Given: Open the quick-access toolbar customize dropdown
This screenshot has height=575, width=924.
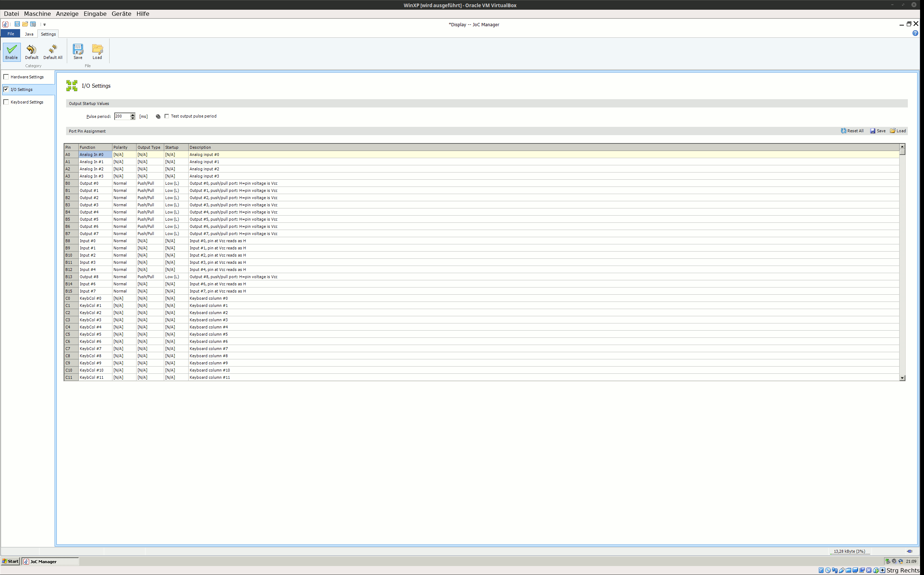Looking at the screenshot, I should click(45, 24).
